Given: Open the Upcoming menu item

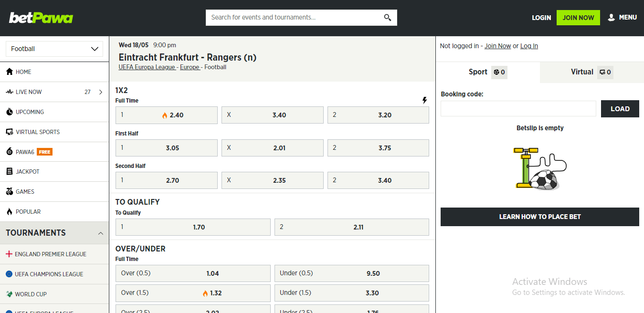Looking at the screenshot, I should [x=54, y=112].
